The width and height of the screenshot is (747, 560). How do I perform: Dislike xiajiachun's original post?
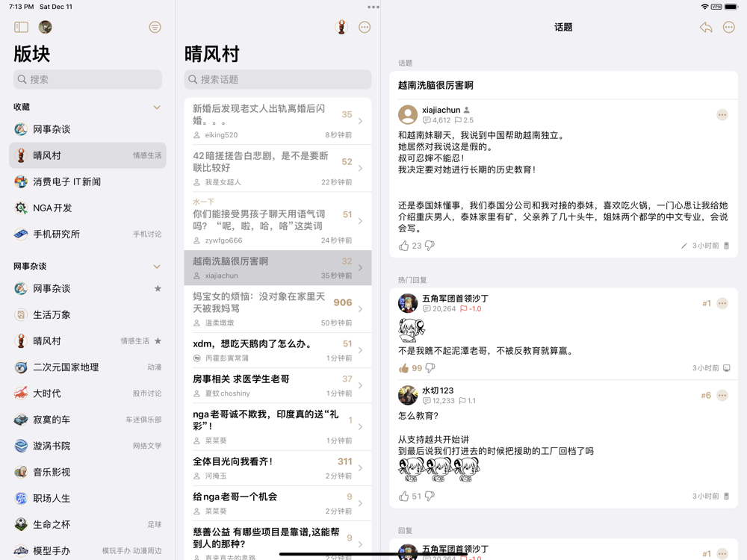click(430, 246)
